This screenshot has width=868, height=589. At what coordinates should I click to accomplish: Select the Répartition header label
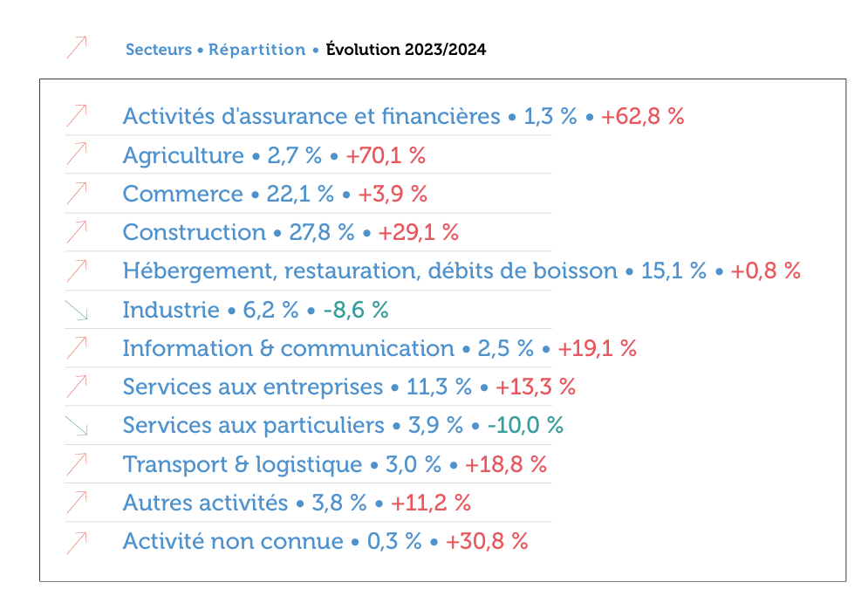click(256, 50)
